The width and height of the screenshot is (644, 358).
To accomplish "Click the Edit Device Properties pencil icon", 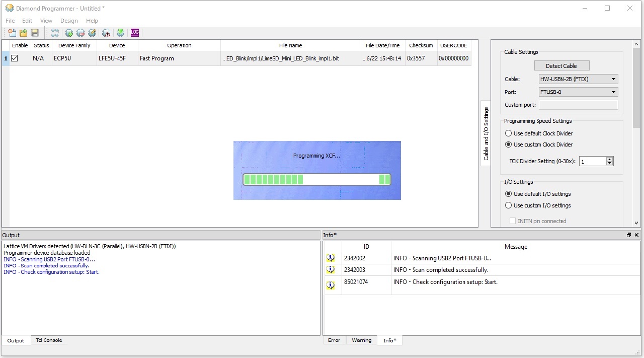I will (92, 33).
